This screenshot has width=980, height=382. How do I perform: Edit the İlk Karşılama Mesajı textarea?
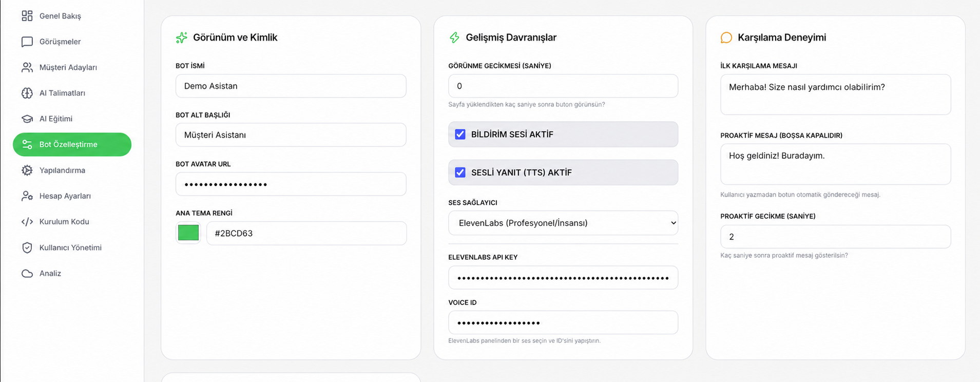coord(836,94)
